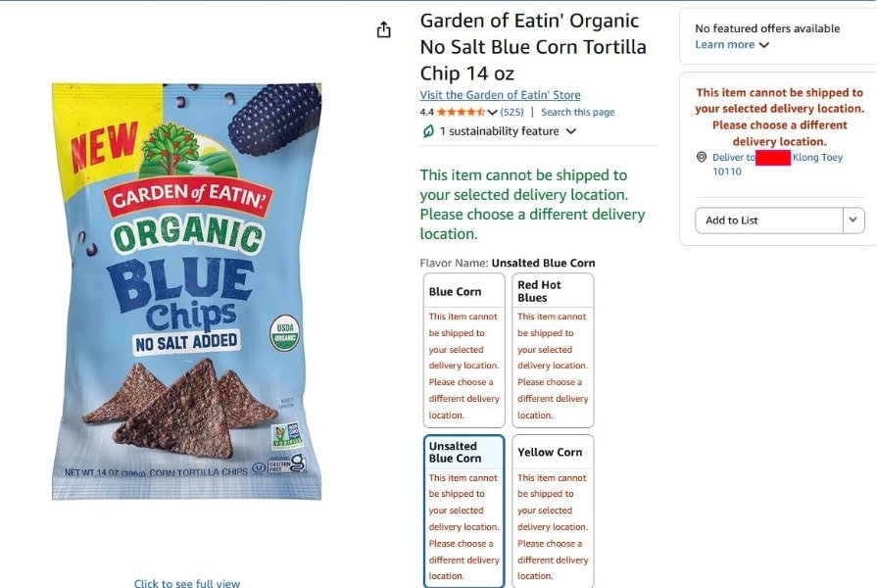Expand the Learn more chevron
877x588 pixels.
pos(764,45)
